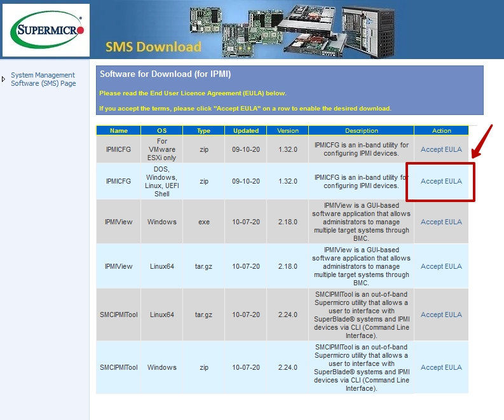The width and height of the screenshot is (504, 420).
Task: Expand the sidebar arrow beside System Management
Action: pos(4,79)
